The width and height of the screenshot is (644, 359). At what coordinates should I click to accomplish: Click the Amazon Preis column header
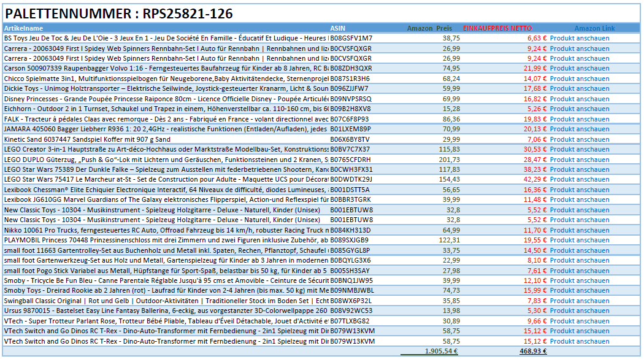click(429, 28)
